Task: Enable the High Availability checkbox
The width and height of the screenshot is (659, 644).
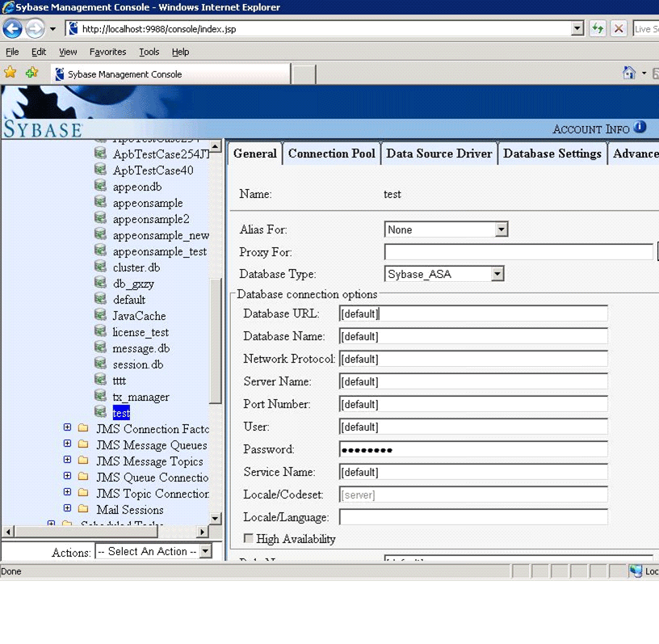Action: click(x=249, y=538)
